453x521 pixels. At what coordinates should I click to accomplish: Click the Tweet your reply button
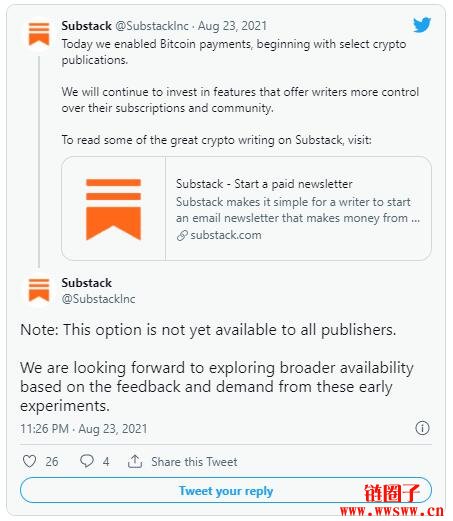click(x=226, y=490)
